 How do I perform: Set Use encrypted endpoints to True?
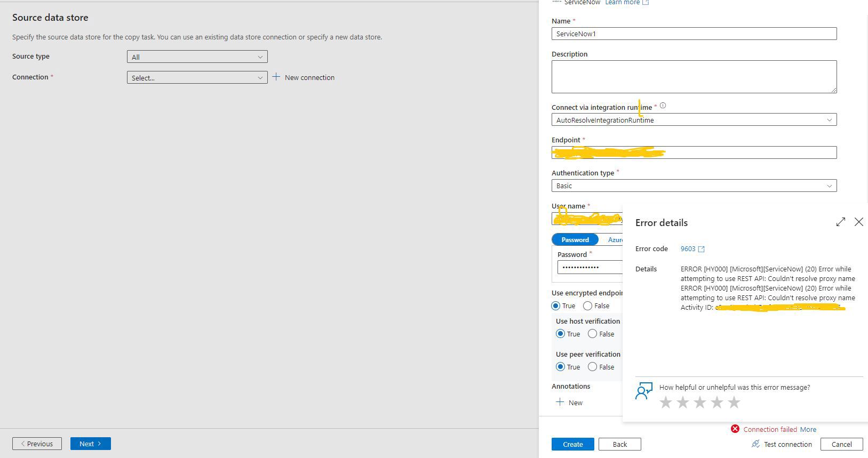(x=555, y=306)
